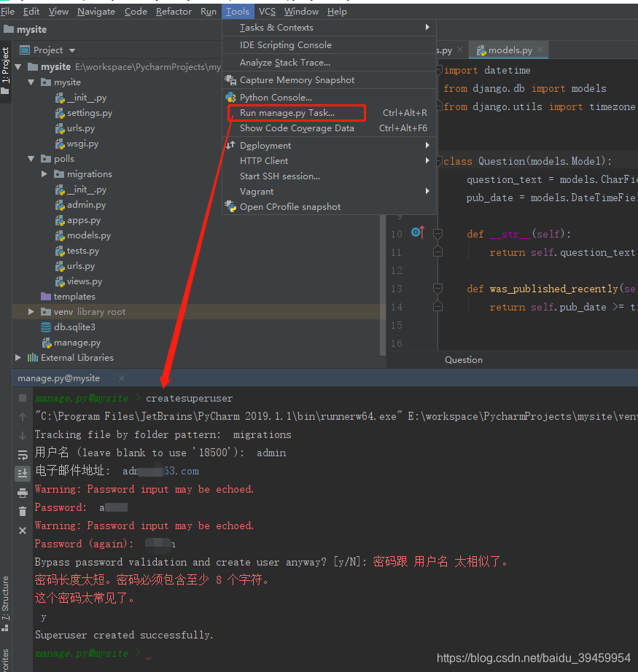Close the models.py editor tab
Image resolution: width=638 pixels, height=672 pixels.
540,50
